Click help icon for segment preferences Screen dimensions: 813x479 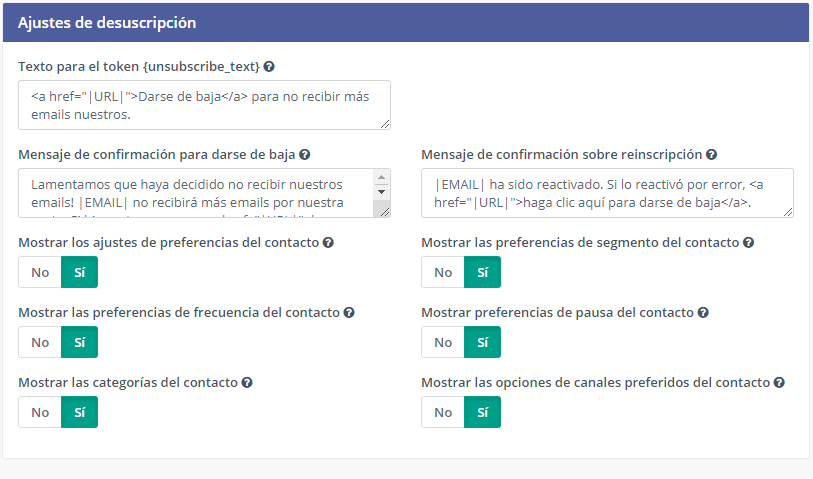[x=748, y=242]
